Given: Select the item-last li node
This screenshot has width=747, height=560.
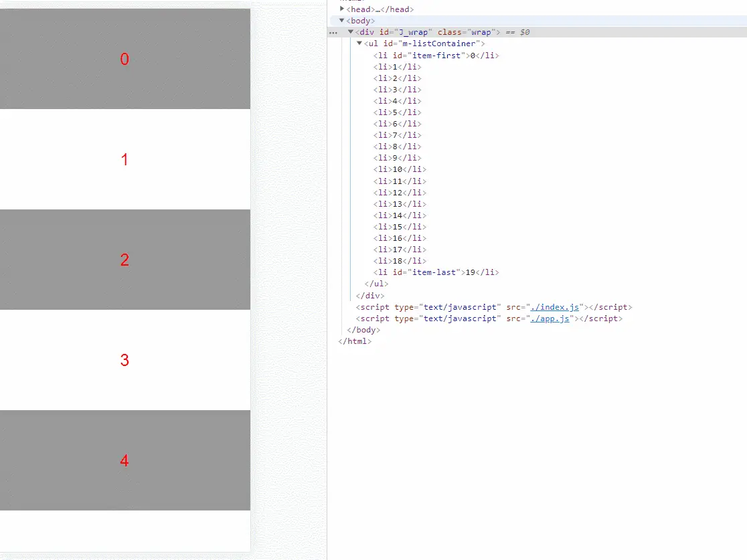Looking at the screenshot, I should tap(436, 272).
